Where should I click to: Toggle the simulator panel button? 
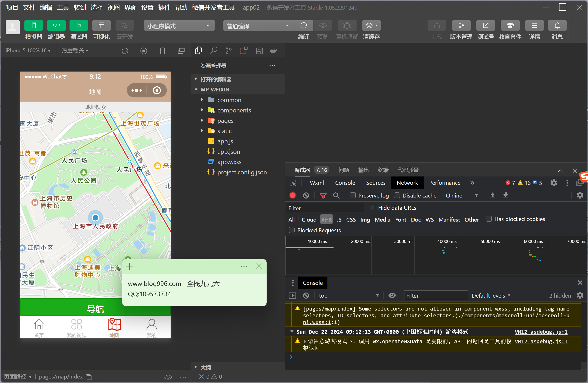click(x=34, y=26)
